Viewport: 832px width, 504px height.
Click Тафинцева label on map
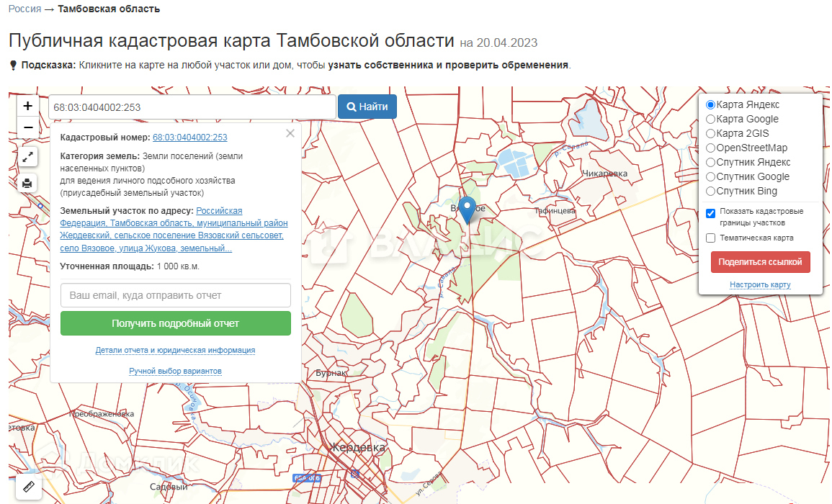(555, 211)
